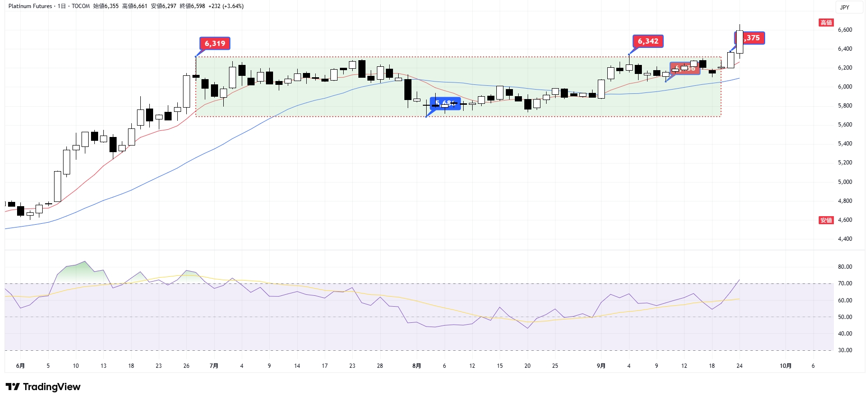The image size is (868, 401).
Task: Click the Platinum Futures symbol title
Action: pyautogui.click(x=30, y=6)
